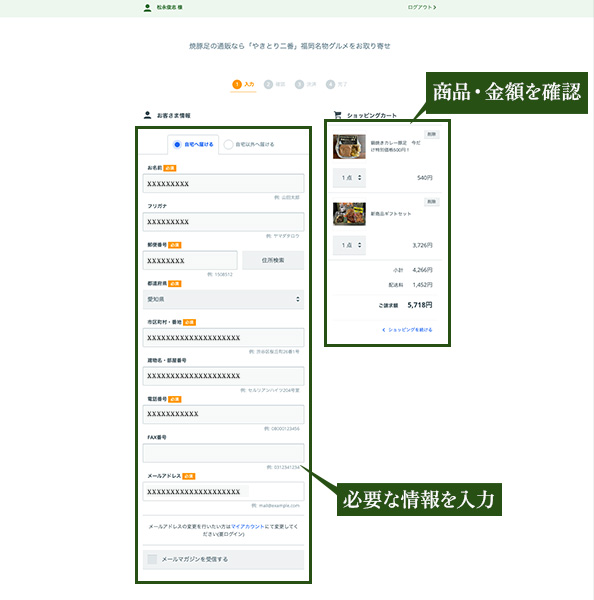Click the empty FAX番号 input field
594x600 pixels.
(x=224, y=453)
